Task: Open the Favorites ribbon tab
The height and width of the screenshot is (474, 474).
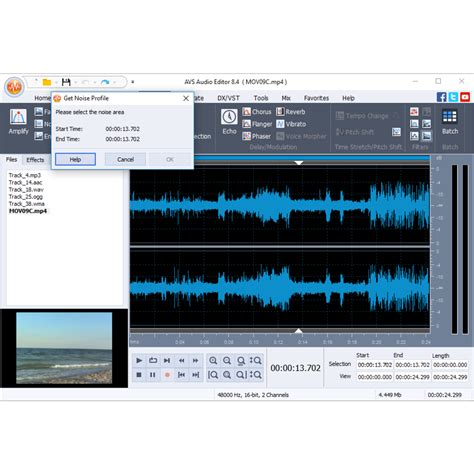Action: point(316,98)
